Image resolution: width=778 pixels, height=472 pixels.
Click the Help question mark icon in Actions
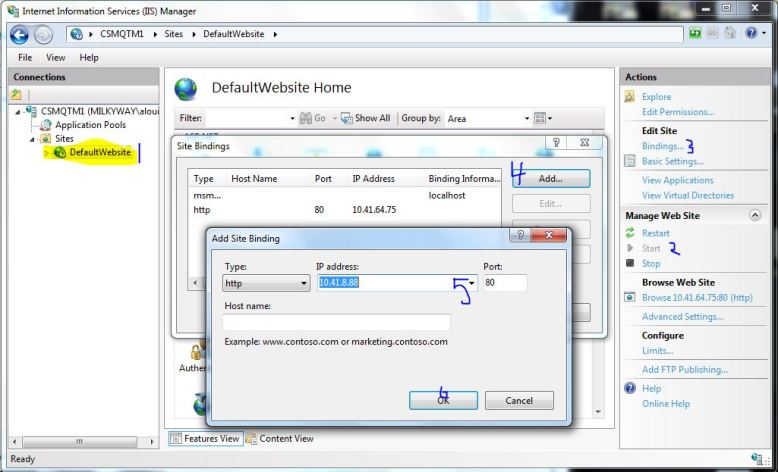pos(630,388)
